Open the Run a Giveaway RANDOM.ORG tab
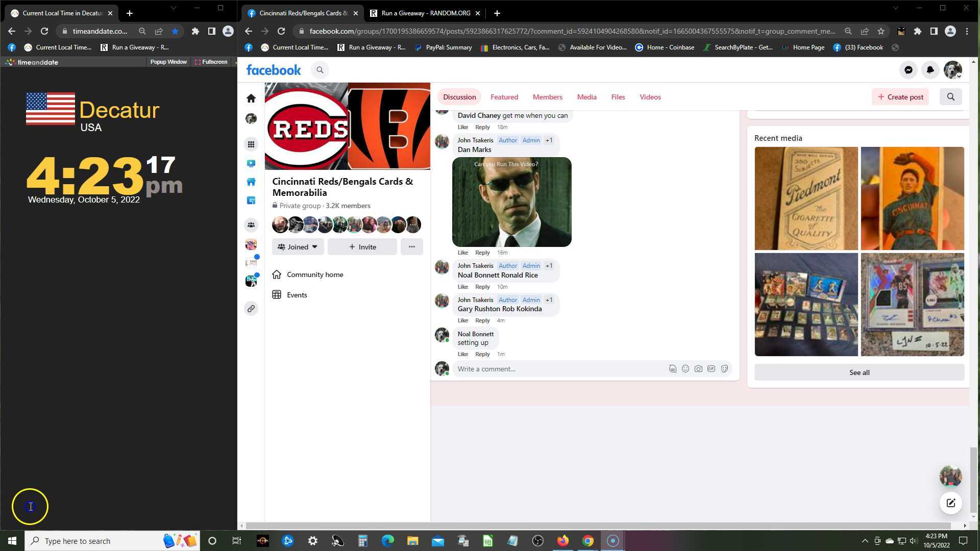This screenshot has height=551, width=980. (x=425, y=13)
